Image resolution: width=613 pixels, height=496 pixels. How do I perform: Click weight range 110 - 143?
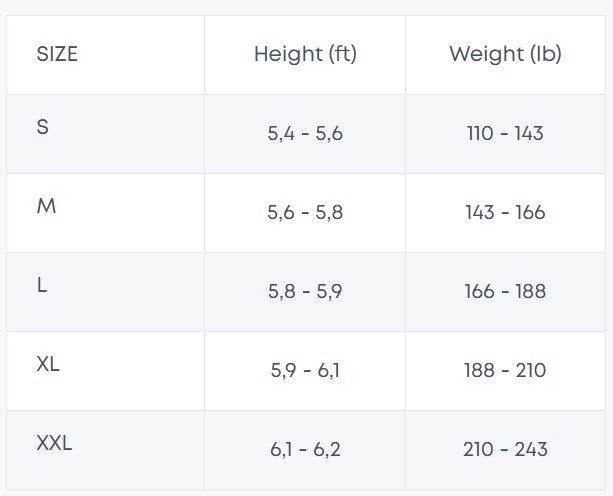[x=505, y=133]
